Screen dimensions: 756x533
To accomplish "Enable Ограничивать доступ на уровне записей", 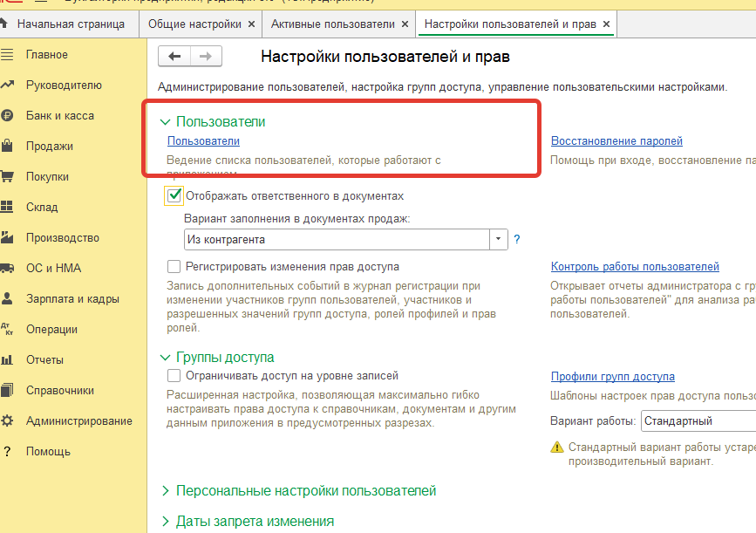I will (x=174, y=375).
